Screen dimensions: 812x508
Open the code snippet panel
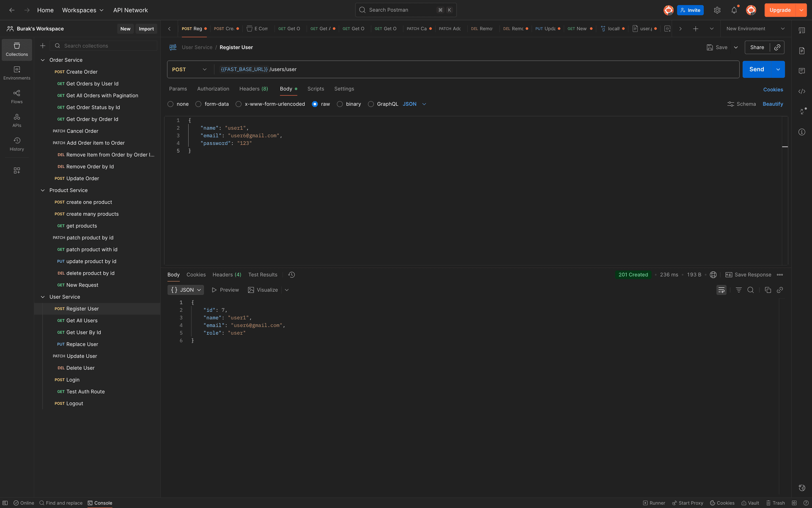coord(802,91)
